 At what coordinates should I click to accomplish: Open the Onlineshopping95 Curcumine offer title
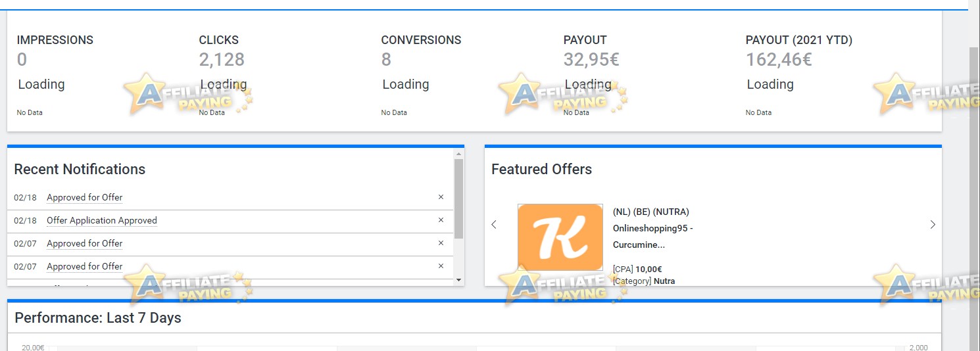[652, 237]
